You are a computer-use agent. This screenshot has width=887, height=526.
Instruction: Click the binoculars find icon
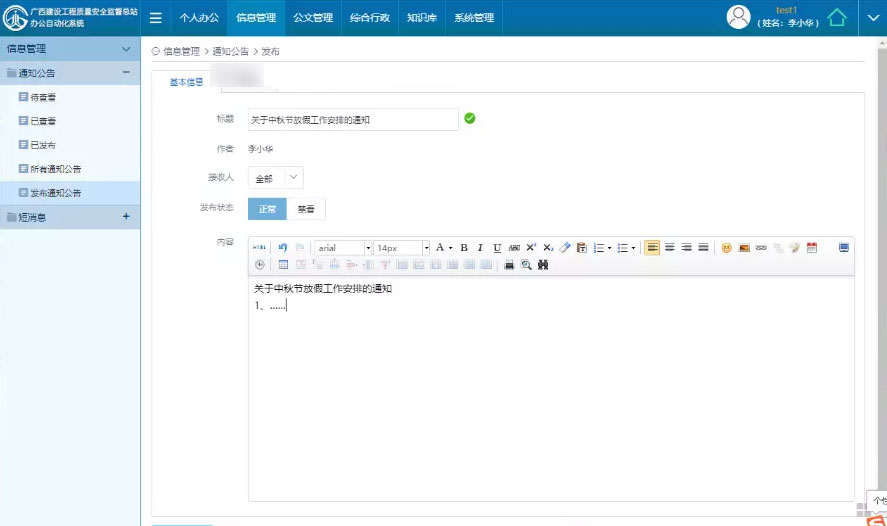click(x=543, y=265)
